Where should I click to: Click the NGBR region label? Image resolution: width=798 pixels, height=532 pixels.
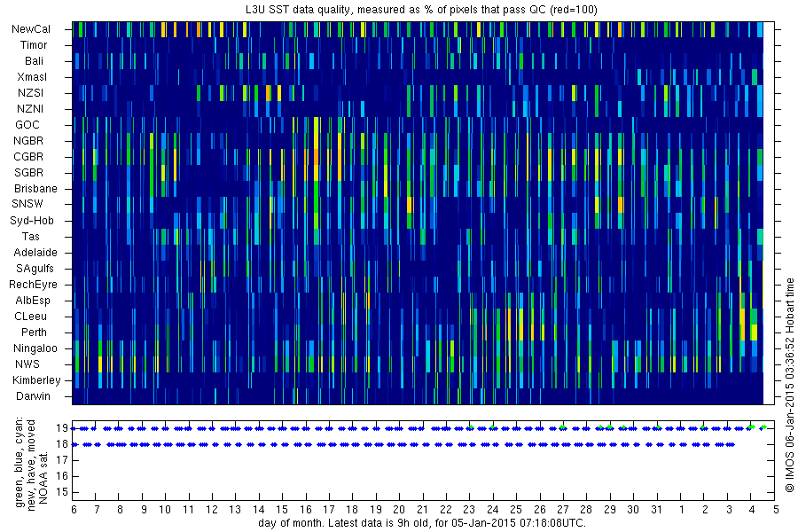tap(28, 140)
